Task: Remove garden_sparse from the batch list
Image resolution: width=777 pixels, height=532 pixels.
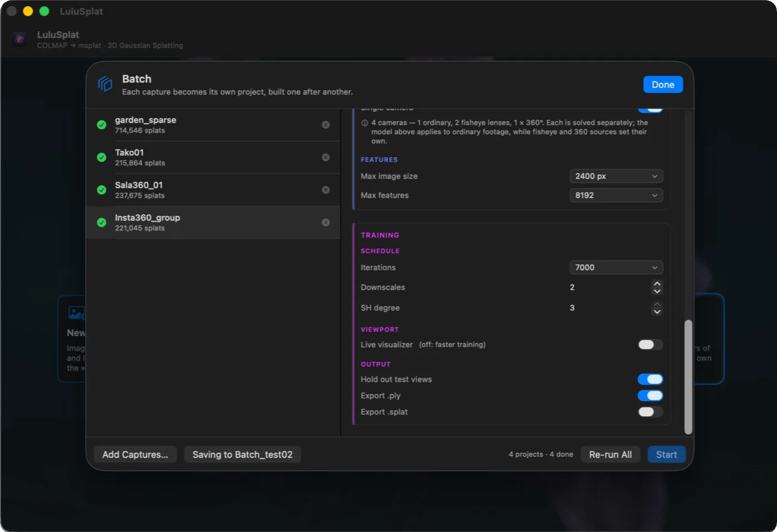Action: (x=326, y=125)
